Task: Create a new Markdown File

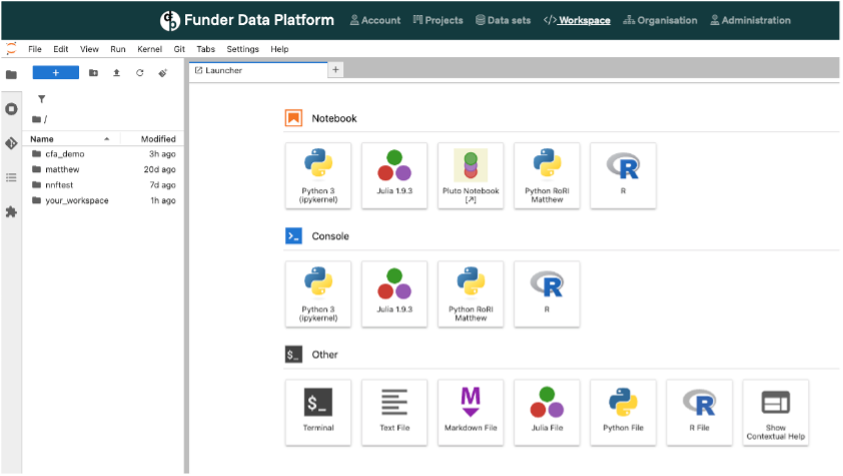Action: (x=470, y=411)
